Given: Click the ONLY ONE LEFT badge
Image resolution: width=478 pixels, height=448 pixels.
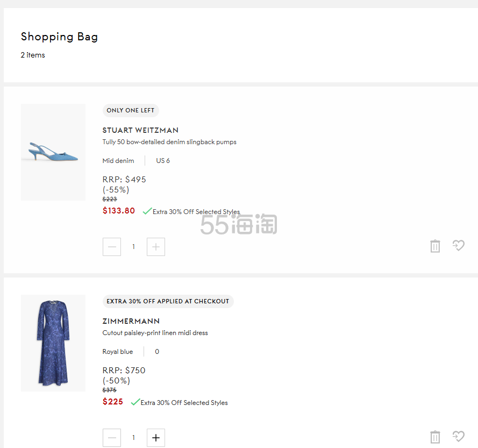Looking at the screenshot, I should tap(131, 110).
